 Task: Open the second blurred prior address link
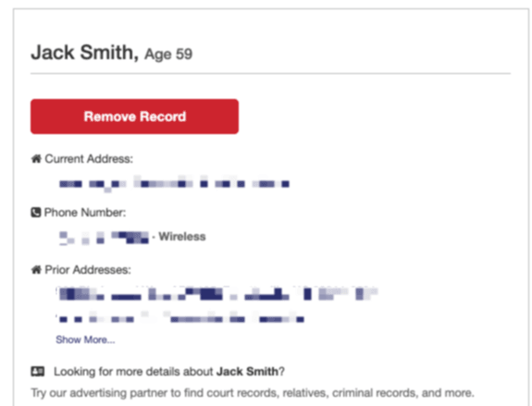pyautogui.click(x=180, y=318)
